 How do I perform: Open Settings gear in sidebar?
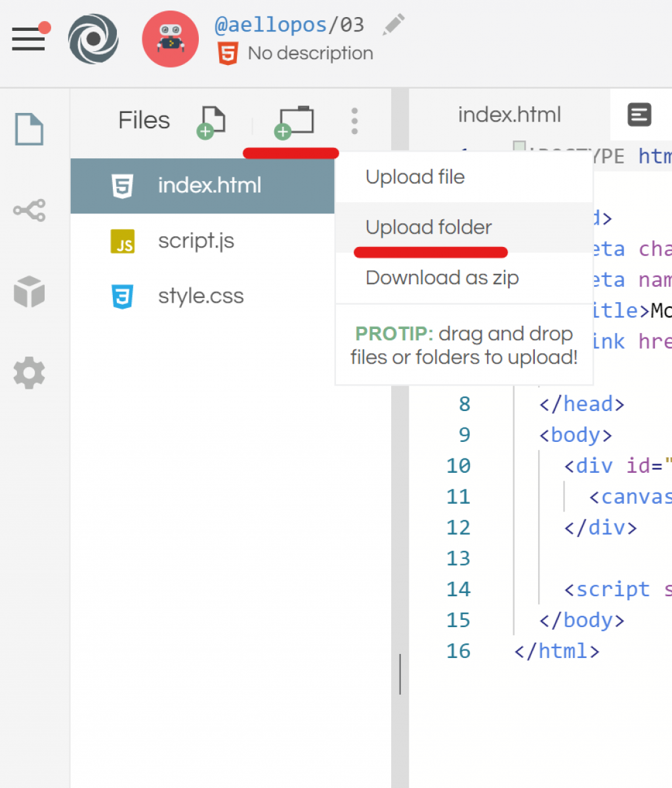(30, 373)
